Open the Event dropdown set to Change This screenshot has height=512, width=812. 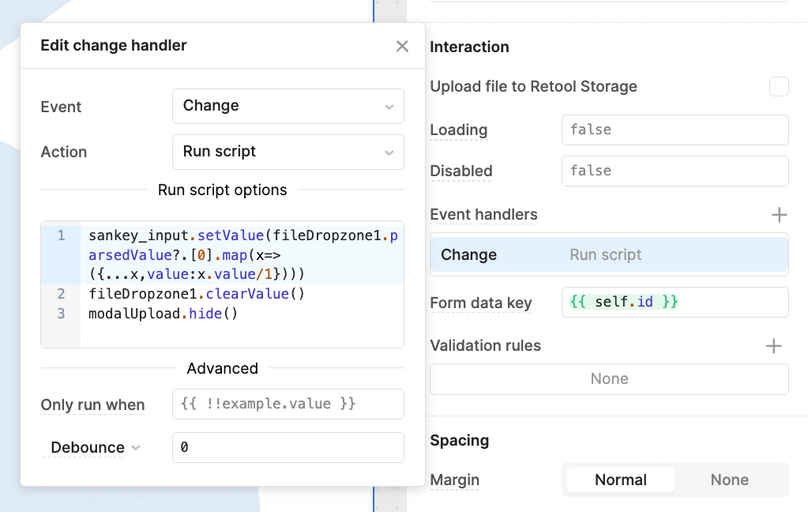coord(288,106)
